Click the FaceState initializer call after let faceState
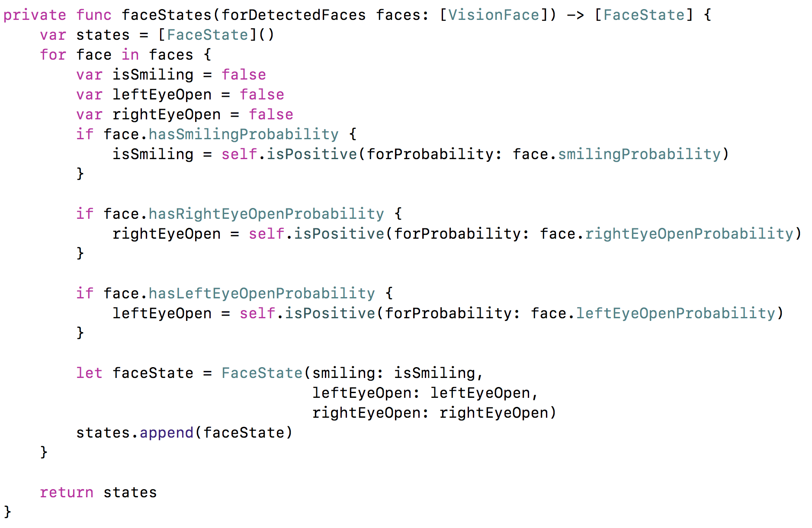The image size is (812, 528). point(262,373)
